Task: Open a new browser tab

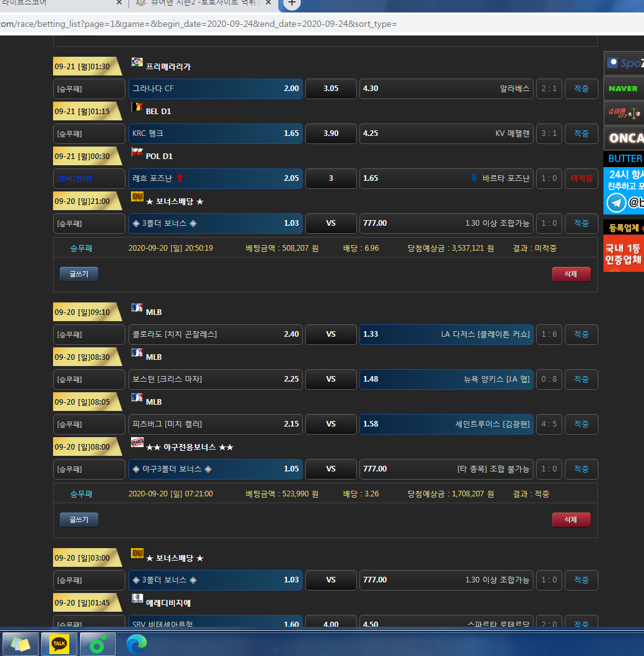Action: coord(291,3)
